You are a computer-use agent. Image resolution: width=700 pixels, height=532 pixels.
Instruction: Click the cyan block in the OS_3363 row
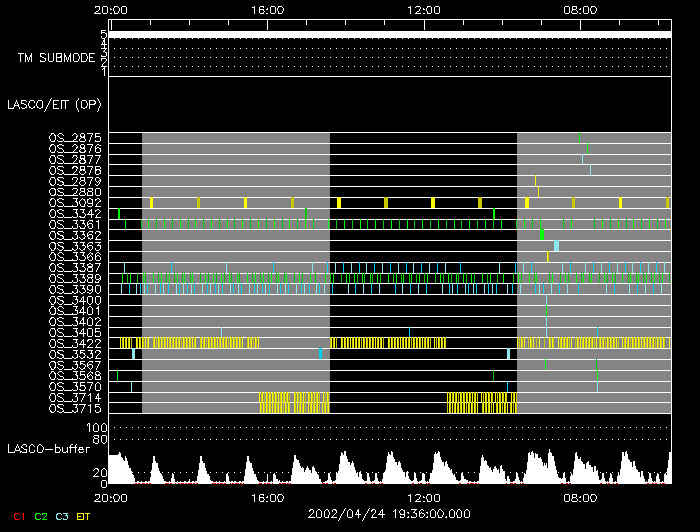pos(556,245)
